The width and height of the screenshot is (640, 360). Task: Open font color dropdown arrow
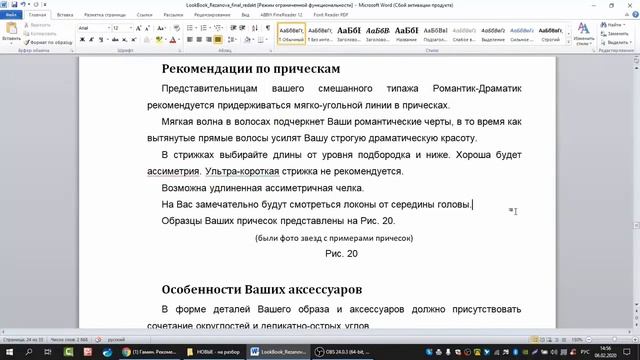coord(179,40)
